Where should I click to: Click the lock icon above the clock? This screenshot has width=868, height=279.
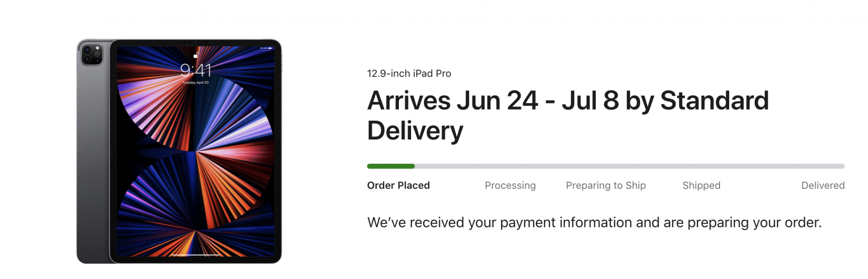pyautogui.click(x=196, y=55)
